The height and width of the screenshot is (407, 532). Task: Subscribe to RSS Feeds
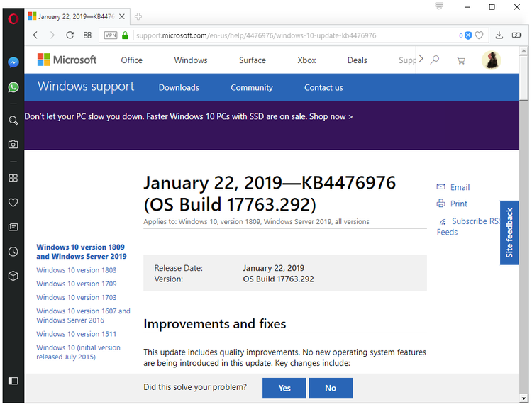point(468,227)
